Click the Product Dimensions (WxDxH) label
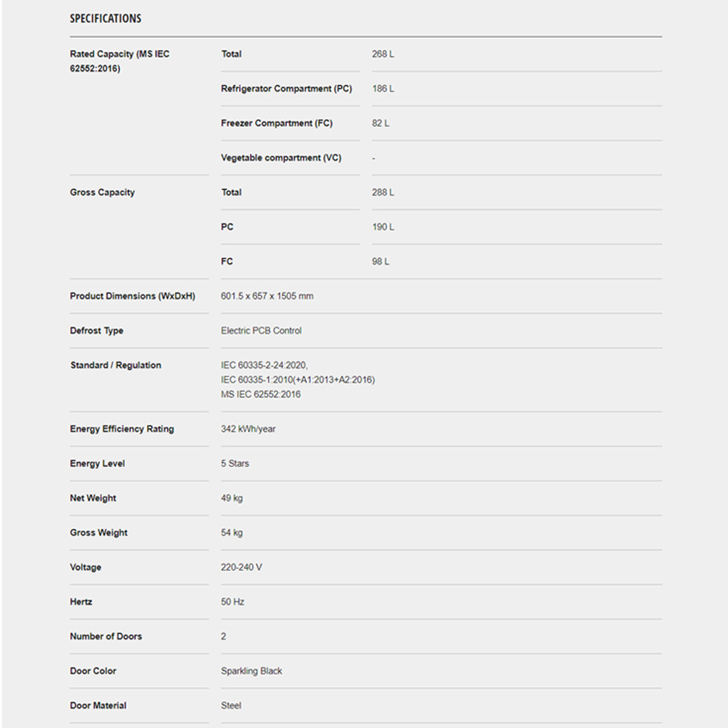The image size is (728, 728). 132,296
